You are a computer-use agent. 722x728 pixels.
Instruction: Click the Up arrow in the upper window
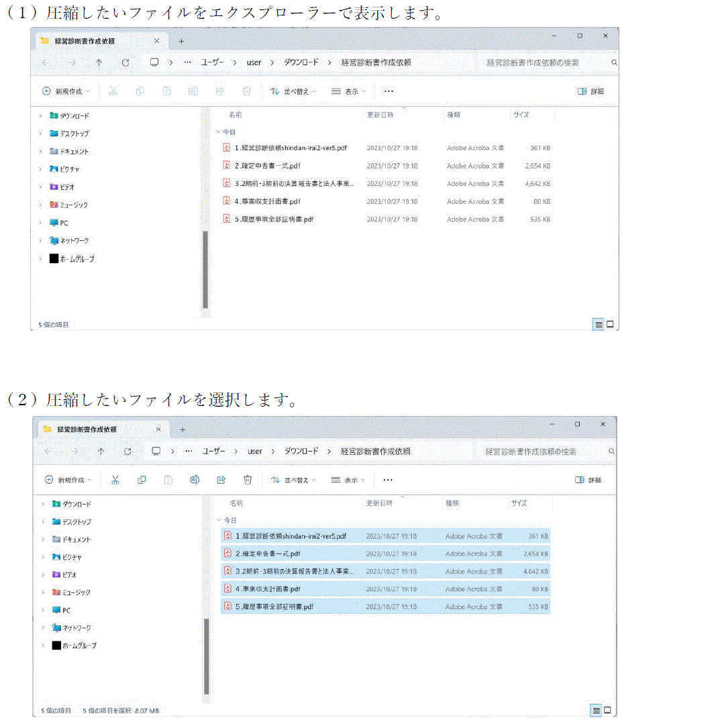[99, 62]
